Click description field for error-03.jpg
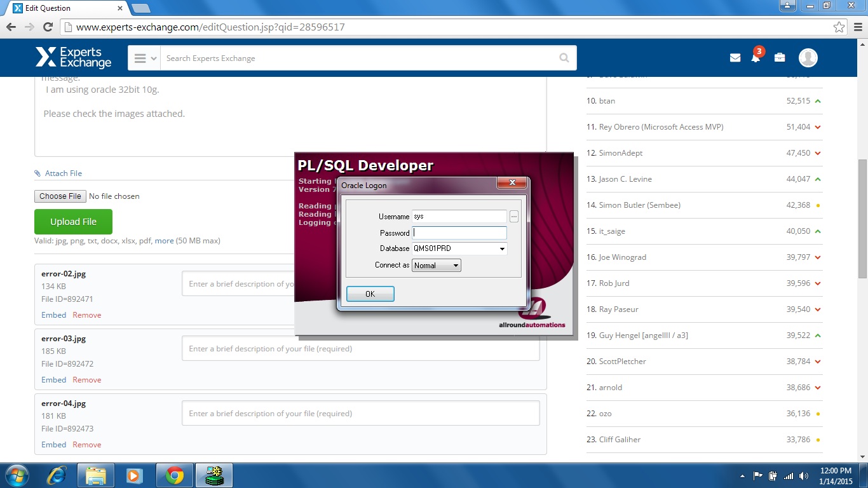This screenshot has height=488, width=868. tap(361, 348)
